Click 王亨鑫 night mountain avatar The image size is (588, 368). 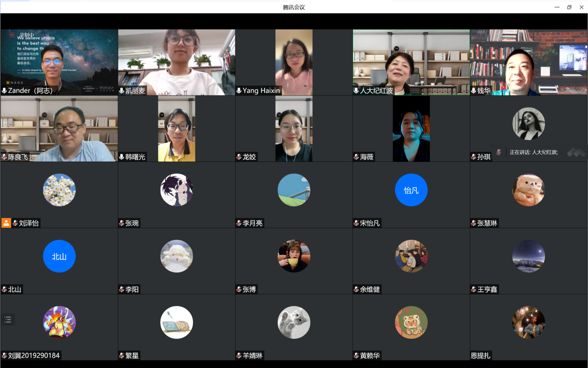pos(528,256)
